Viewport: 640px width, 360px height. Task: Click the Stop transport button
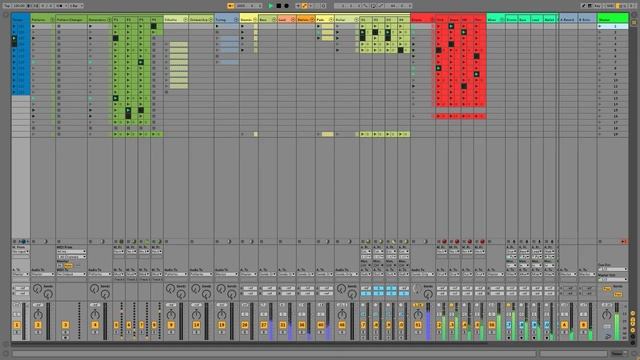pyautogui.click(x=279, y=6)
